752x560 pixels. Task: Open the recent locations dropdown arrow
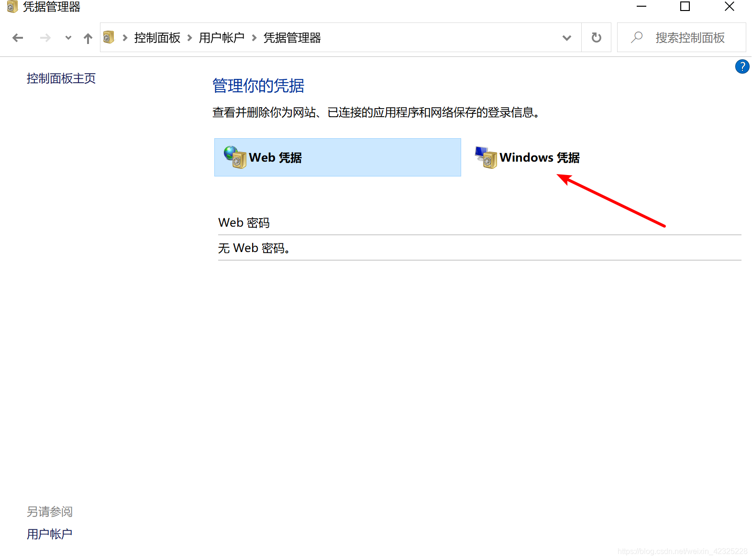tap(68, 38)
